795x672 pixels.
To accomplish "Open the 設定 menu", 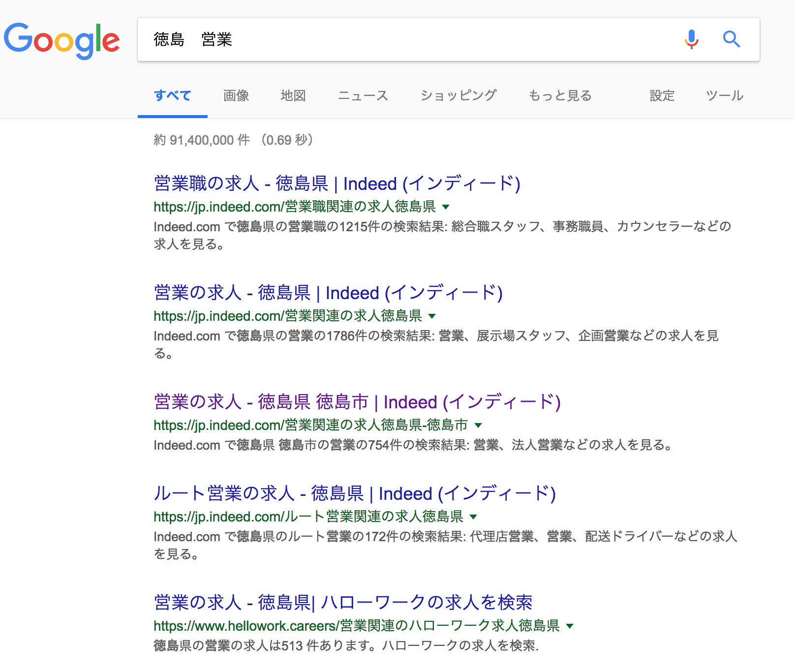I will click(x=662, y=95).
